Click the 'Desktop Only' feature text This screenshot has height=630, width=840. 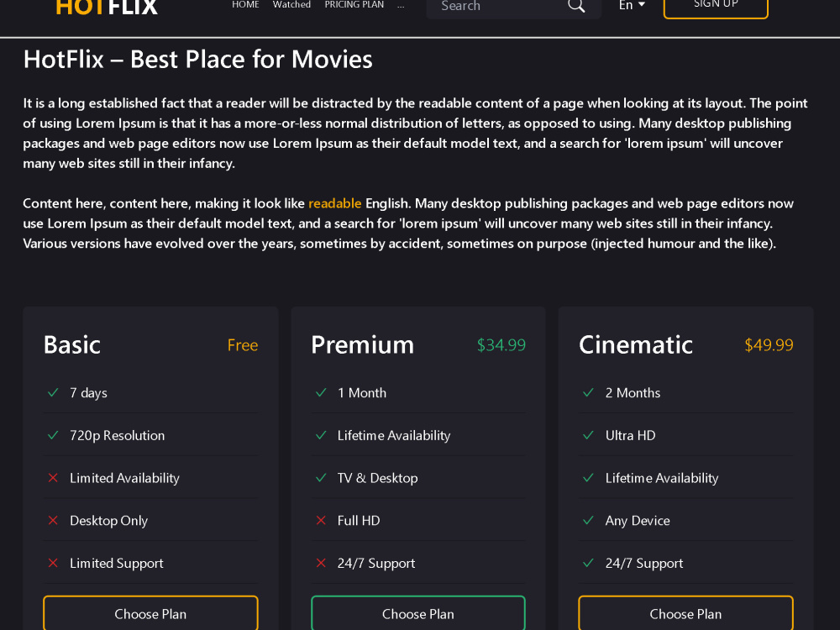pos(108,521)
